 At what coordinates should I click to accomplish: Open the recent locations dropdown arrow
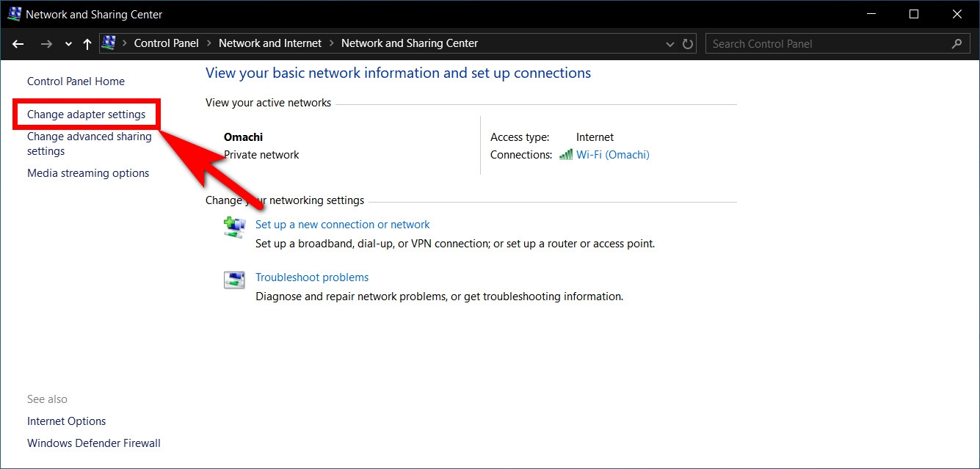[x=68, y=44]
